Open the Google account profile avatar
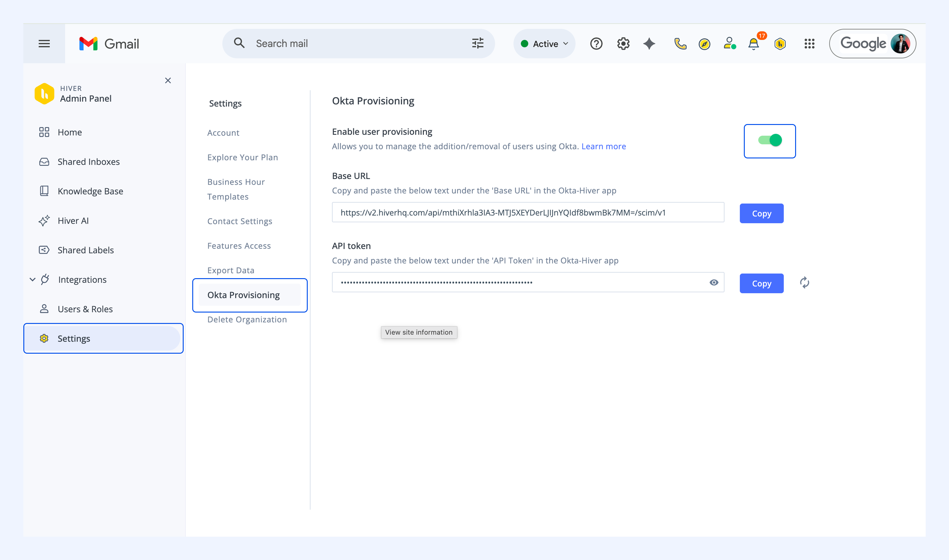Screen dimensions: 949x560 pyautogui.click(x=900, y=44)
